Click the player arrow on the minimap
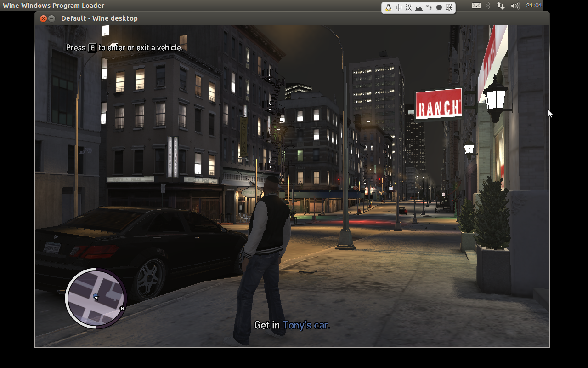Screen dimensions: 588x368 [x=96, y=297]
